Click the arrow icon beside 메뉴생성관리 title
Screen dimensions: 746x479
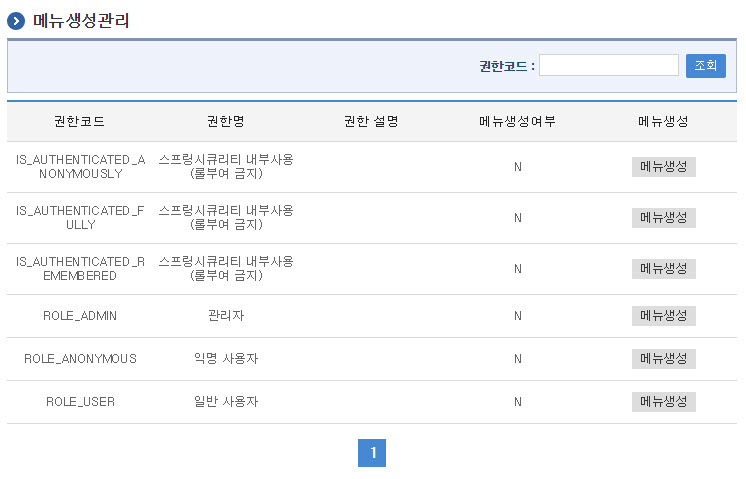tap(16, 20)
